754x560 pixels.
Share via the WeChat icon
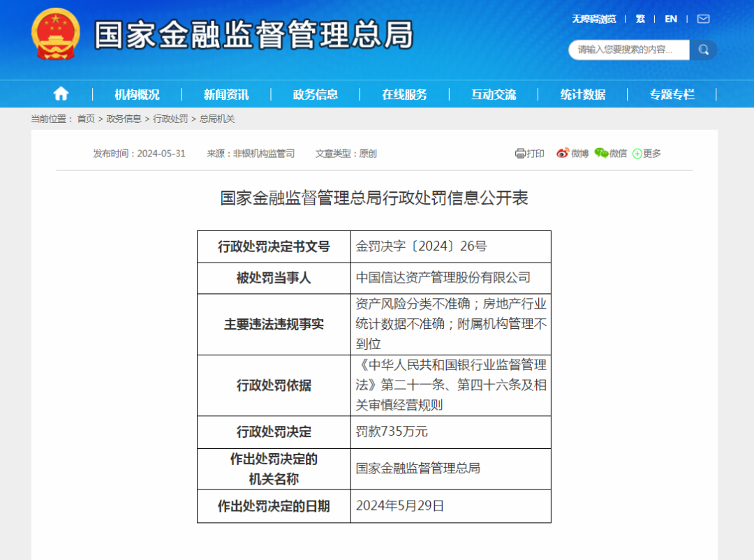601,153
